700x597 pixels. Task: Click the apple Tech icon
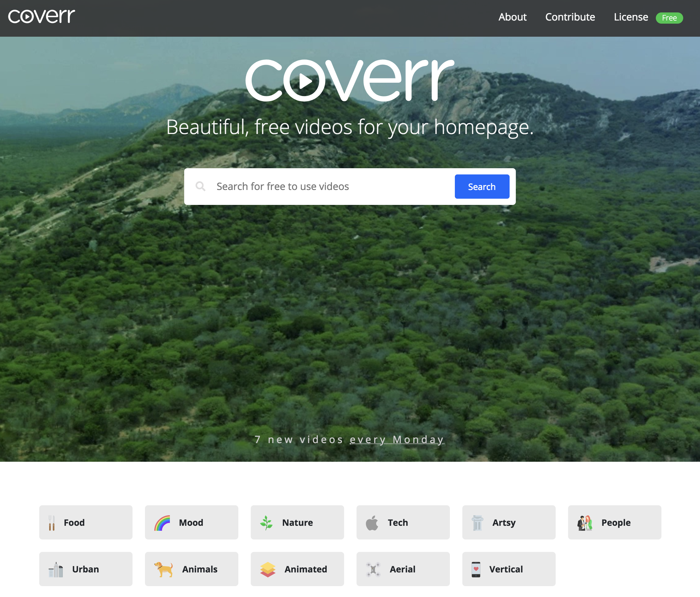coord(372,523)
